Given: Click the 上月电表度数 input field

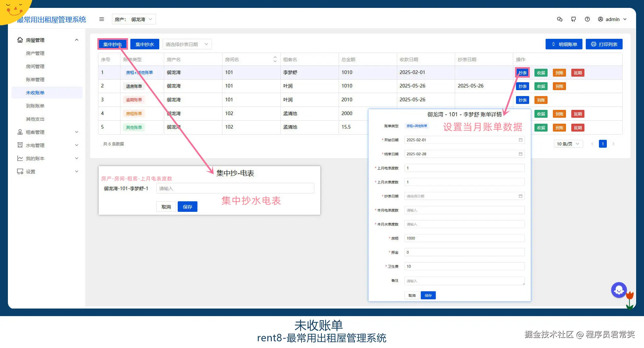Looking at the screenshot, I should click(464, 168).
